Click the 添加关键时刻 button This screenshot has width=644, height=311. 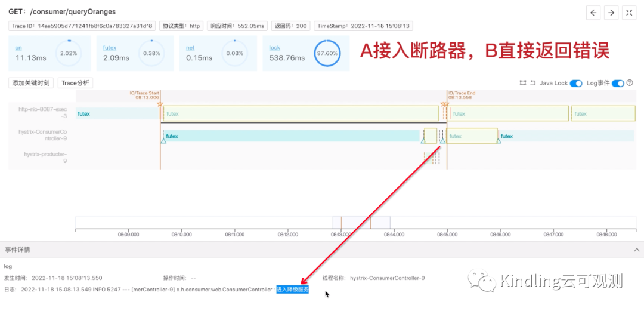(31, 83)
